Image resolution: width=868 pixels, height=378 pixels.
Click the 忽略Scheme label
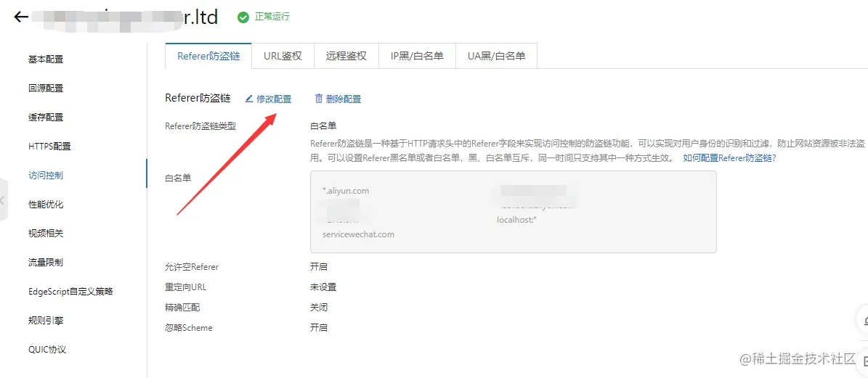tap(189, 328)
